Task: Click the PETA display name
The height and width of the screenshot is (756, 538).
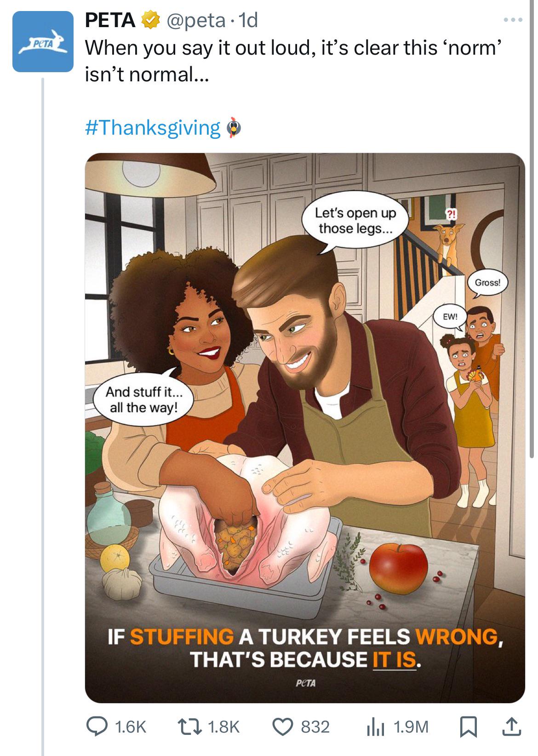Action: coord(110,21)
